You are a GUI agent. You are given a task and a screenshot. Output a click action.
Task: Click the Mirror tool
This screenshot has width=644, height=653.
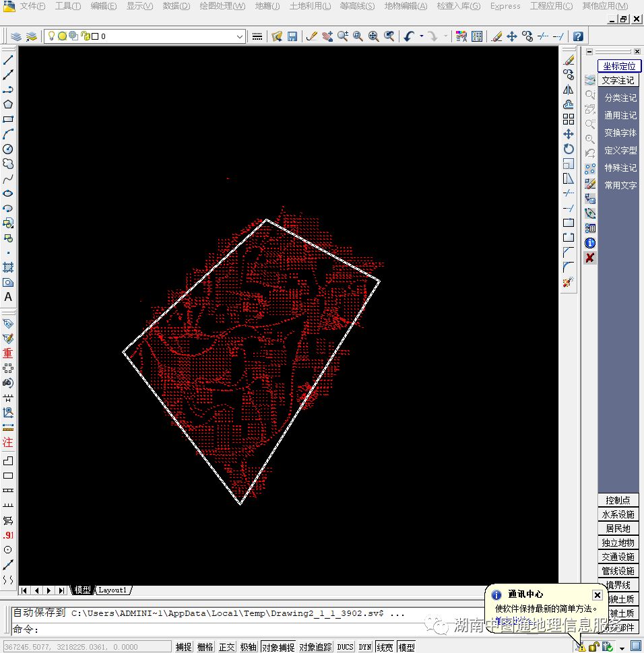pyautogui.click(x=569, y=90)
